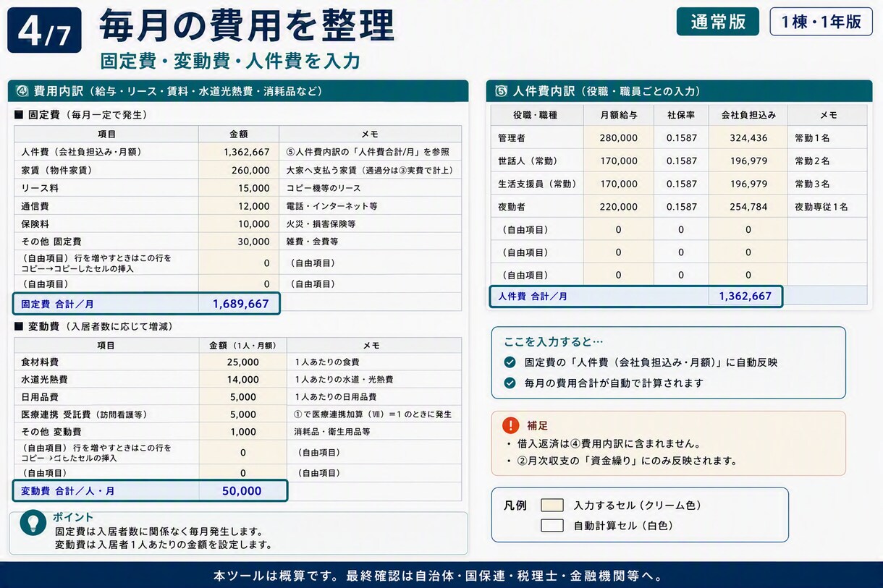883x588 pixels.
Task: Click the 常勤2名 memo cell
Action: [827, 161]
